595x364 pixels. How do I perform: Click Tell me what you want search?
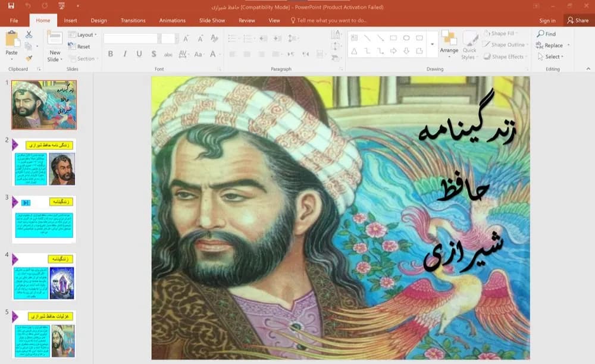(328, 20)
